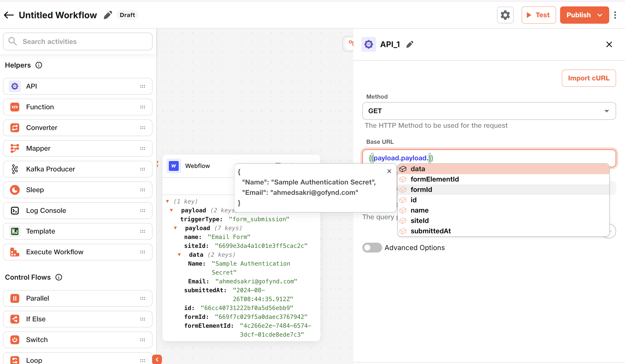Collapse the outer payload (2 keys) node
625x364 pixels.
point(171,210)
